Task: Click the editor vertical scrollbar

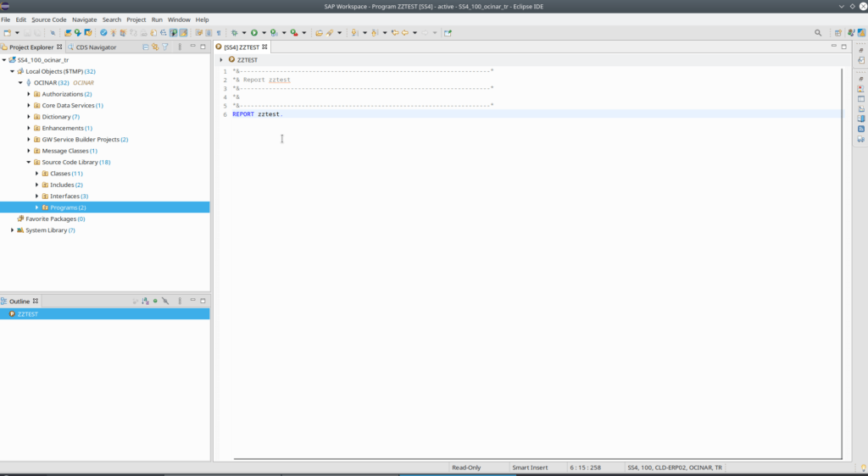Action: (843, 263)
